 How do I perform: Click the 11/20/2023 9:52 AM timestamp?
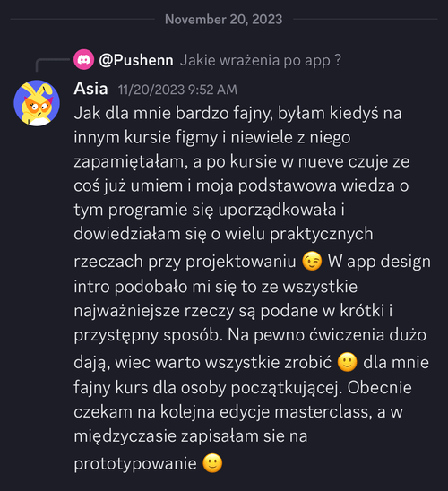pyautogui.click(x=177, y=90)
